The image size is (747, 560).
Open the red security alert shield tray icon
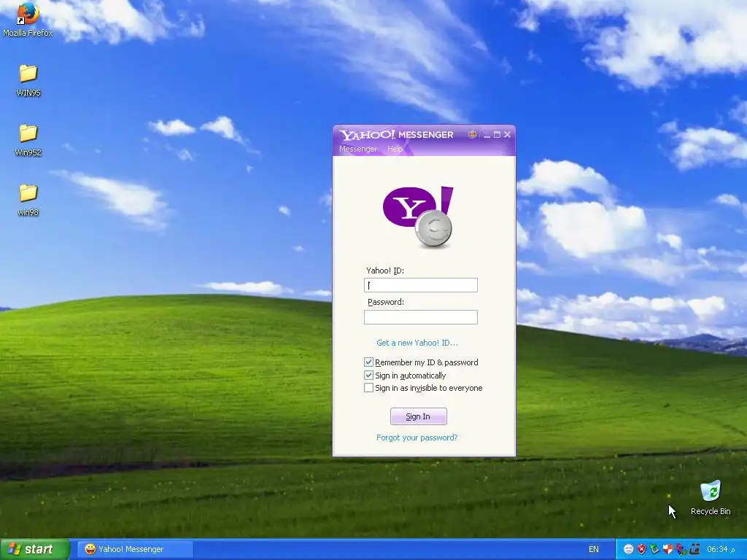(x=642, y=549)
